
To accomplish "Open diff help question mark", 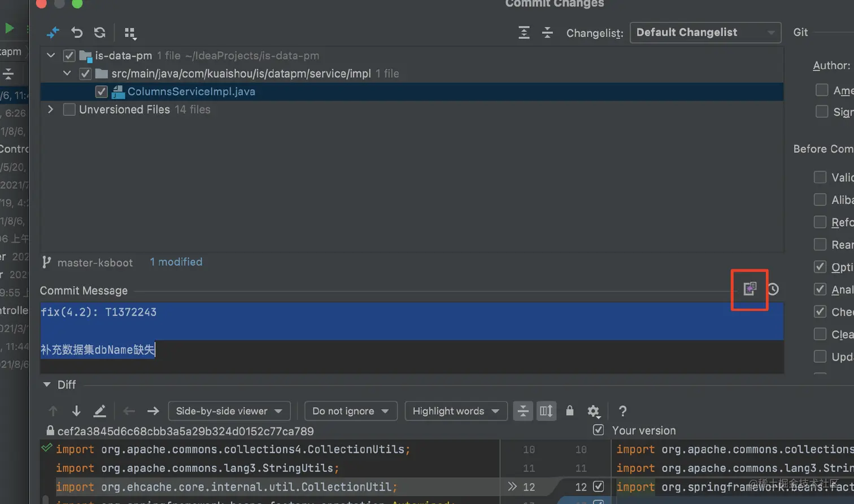I will coord(622,411).
